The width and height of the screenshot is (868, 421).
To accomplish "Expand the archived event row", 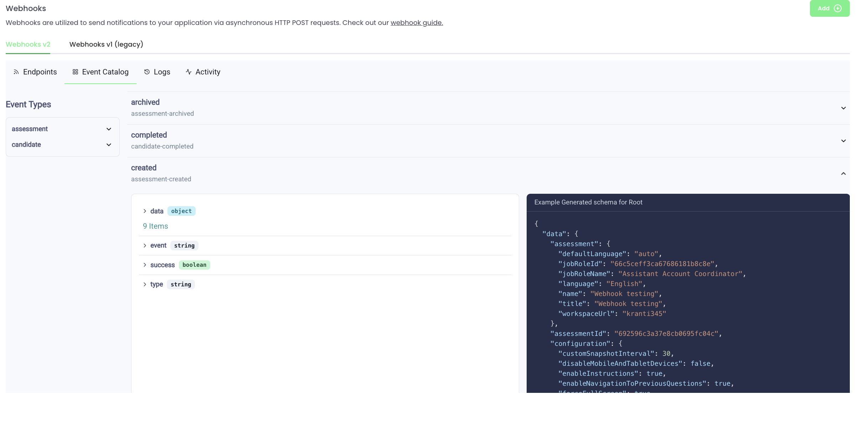I will point(843,108).
